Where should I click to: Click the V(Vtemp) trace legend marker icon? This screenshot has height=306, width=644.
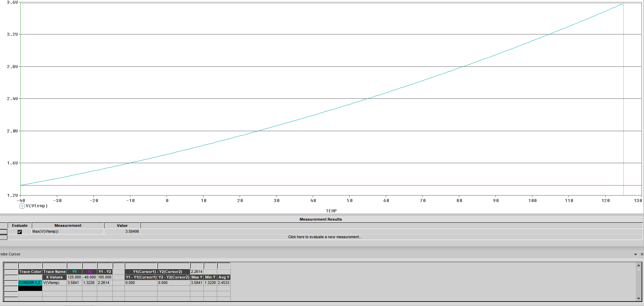click(22, 206)
